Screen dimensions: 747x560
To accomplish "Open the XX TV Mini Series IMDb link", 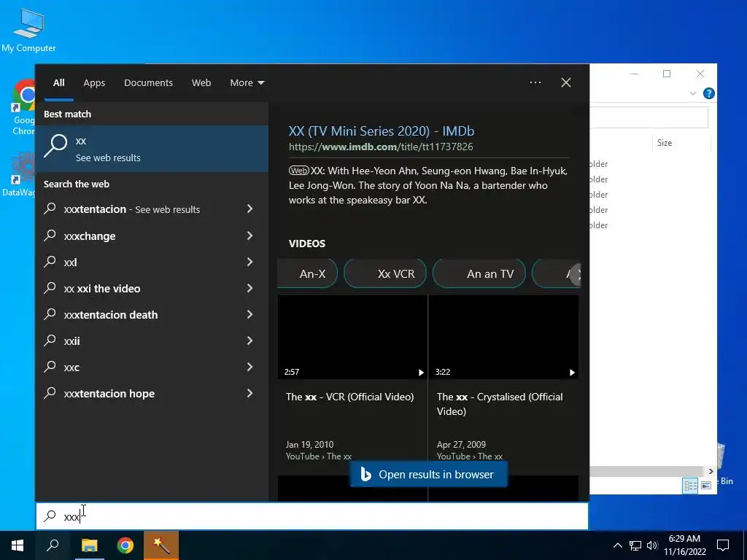I will pyautogui.click(x=381, y=131).
